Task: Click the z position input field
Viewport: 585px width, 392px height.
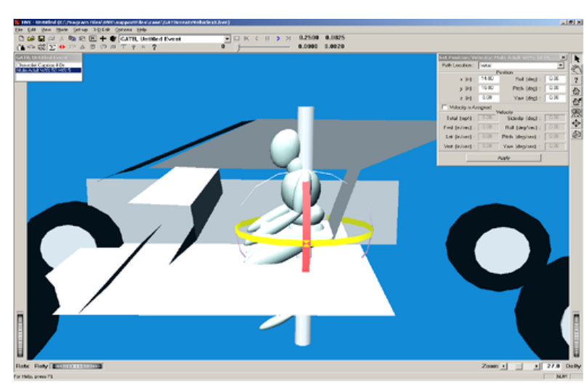Action: pyautogui.click(x=488, y=98)
